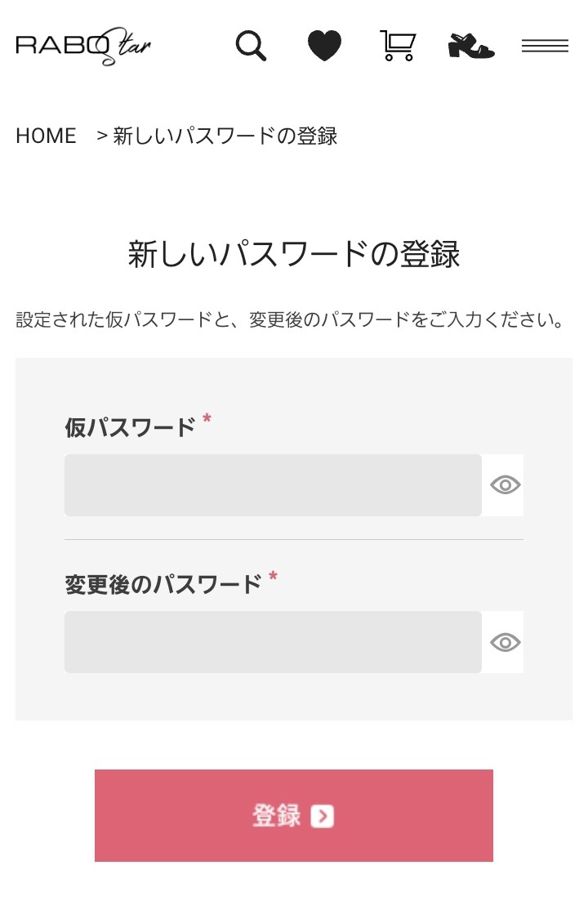The height and width of the screenshot is (919, 588).
Task: Click the RABO Star logo
Action: coord(83,46)
